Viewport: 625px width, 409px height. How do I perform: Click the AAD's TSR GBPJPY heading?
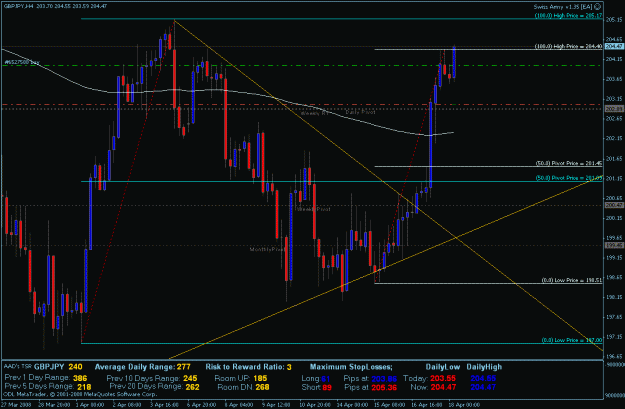(34, 367)
